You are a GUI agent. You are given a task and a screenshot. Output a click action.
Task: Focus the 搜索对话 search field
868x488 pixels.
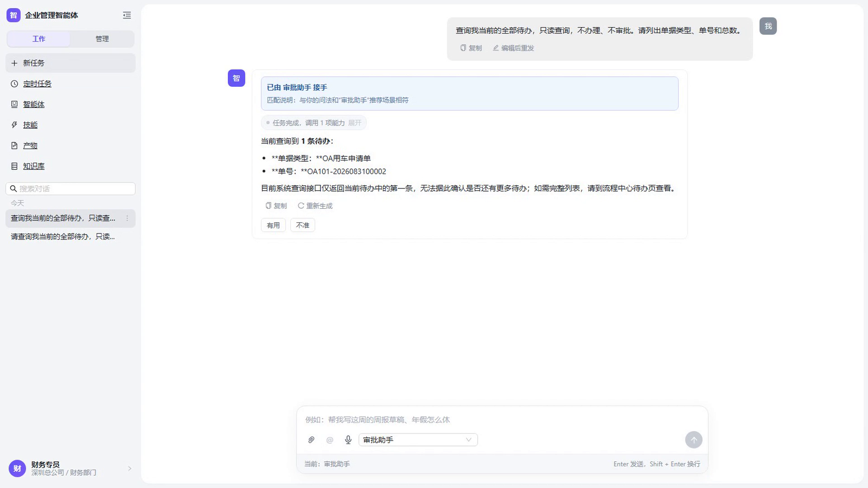click(x=71, y=188)
